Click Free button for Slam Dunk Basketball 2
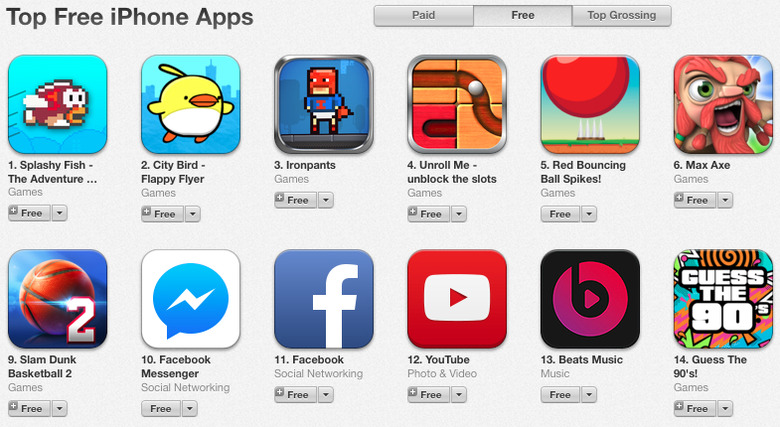Viewport: 780px width, 427px height. point(29,409)
